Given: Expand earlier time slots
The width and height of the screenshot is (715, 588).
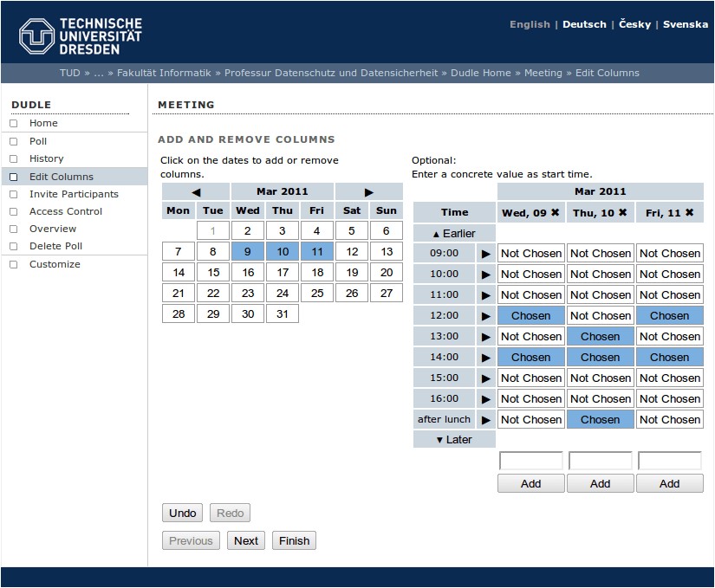Looking at the screenshot, I should click(x=454, y=234).
